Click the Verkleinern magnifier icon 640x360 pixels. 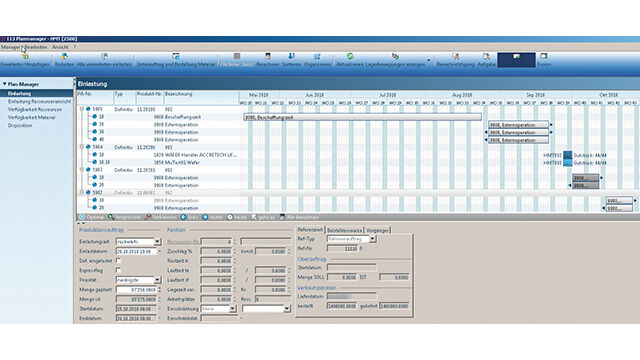(x=147, y=218)
